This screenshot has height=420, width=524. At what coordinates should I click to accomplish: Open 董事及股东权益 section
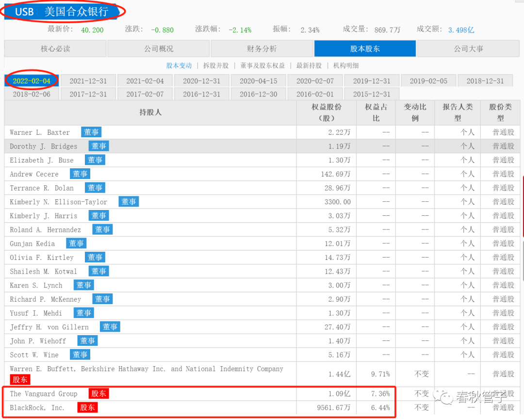[262, 65]
